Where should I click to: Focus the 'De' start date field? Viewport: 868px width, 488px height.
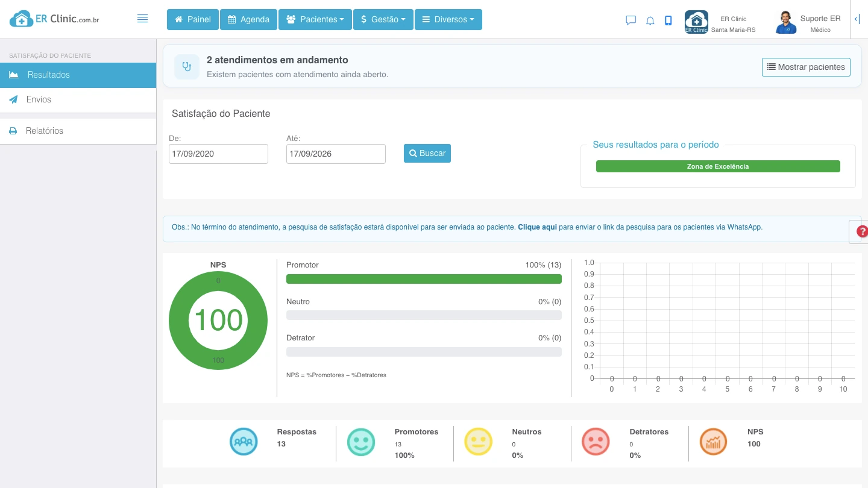218,154
